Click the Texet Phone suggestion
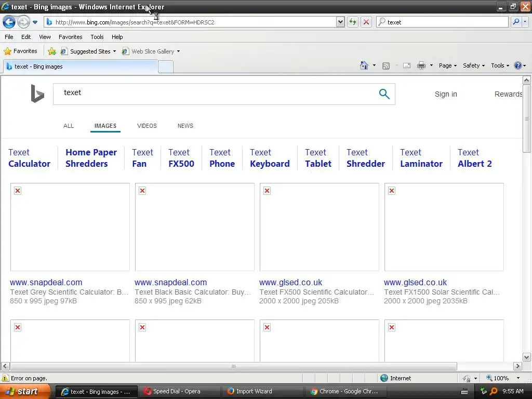This screenshot has height=399, width=532. [x=222, y=158]
